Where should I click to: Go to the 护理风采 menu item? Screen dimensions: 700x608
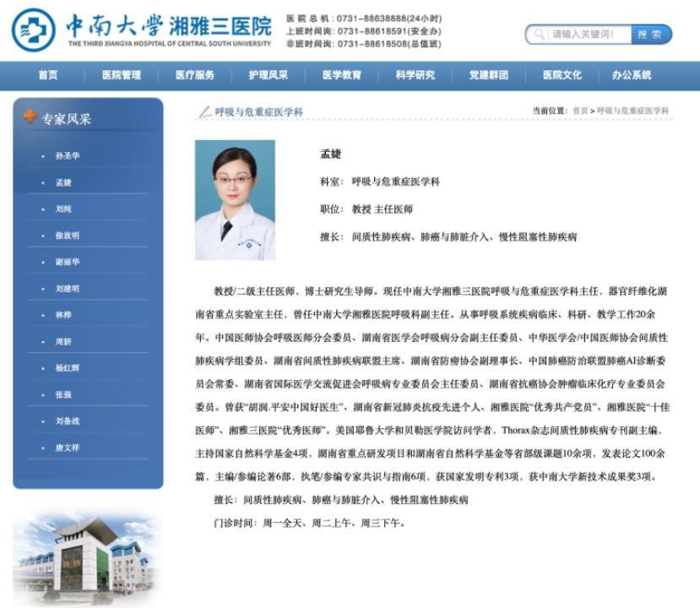(x=269, y=75)
